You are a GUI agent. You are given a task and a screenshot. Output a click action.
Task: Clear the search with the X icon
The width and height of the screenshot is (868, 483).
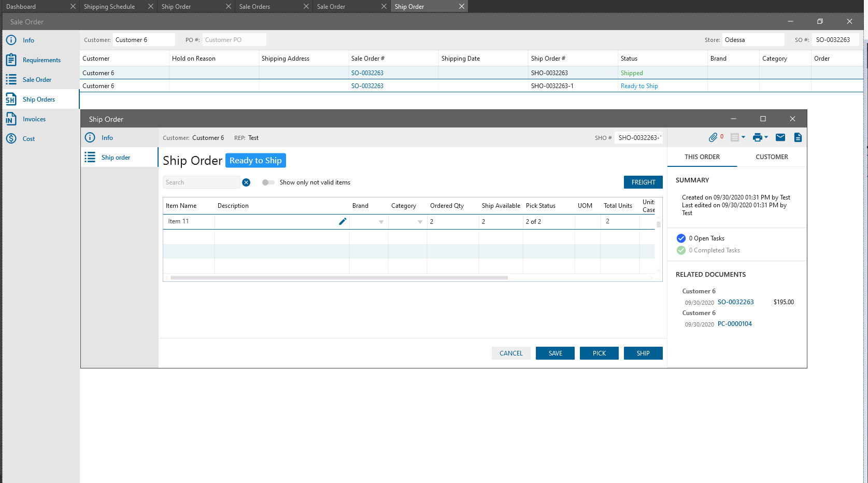pos(246,182)
